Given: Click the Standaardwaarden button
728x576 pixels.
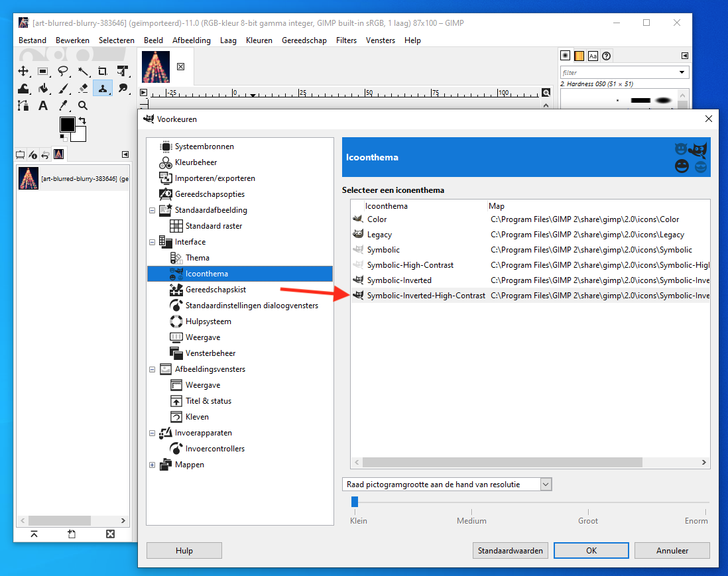Looking at the screenshot, I should click(x=511, y=551).
